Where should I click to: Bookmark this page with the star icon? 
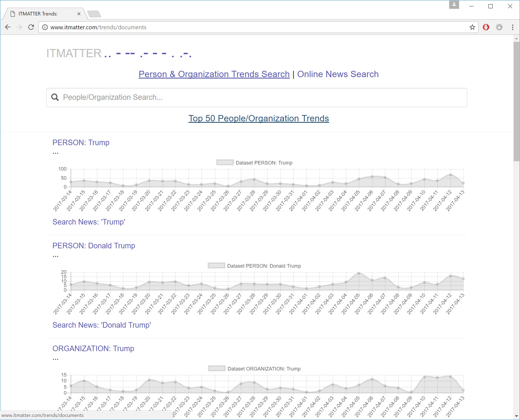[472, 27]
